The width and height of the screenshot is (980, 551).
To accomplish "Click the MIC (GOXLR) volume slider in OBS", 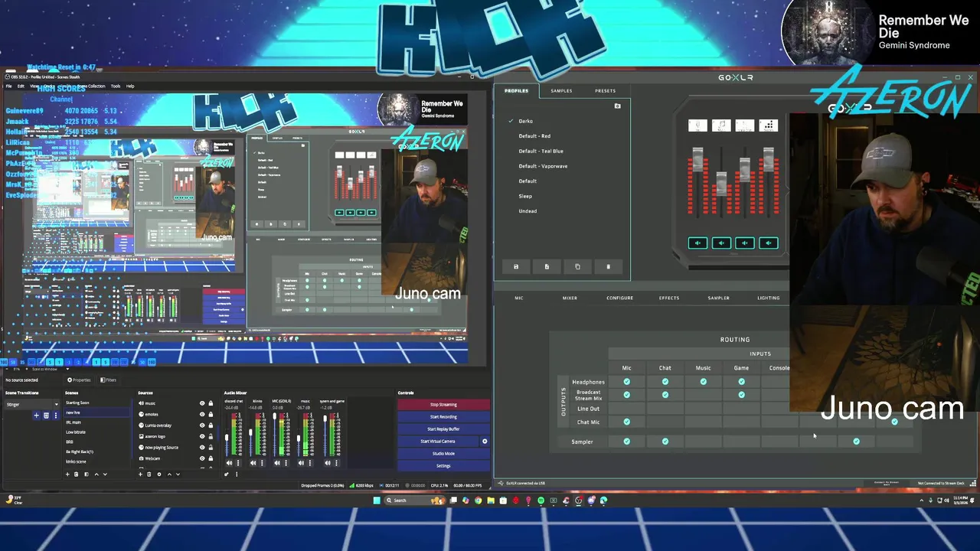I will tap(274, 434).
